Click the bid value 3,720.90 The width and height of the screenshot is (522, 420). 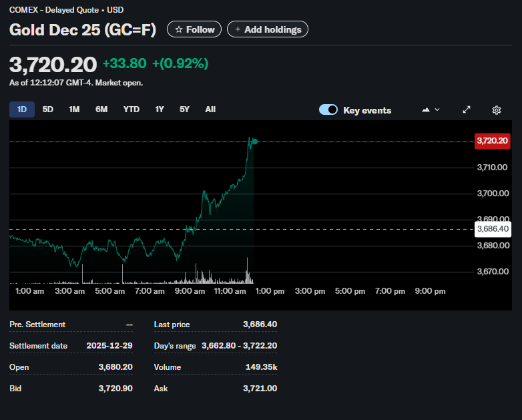(115, 389)
